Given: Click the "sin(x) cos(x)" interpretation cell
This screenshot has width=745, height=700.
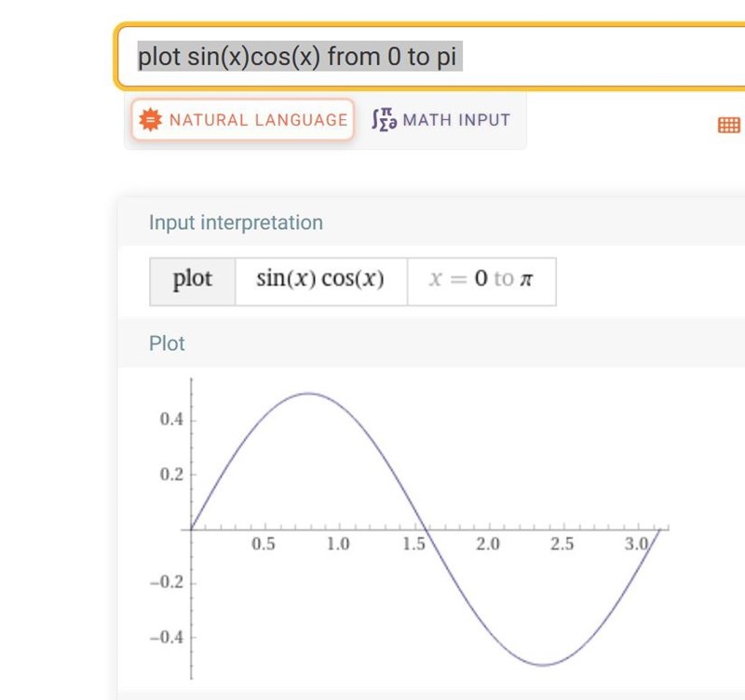Looking at the screenshot, I should [x=320, y=280].
